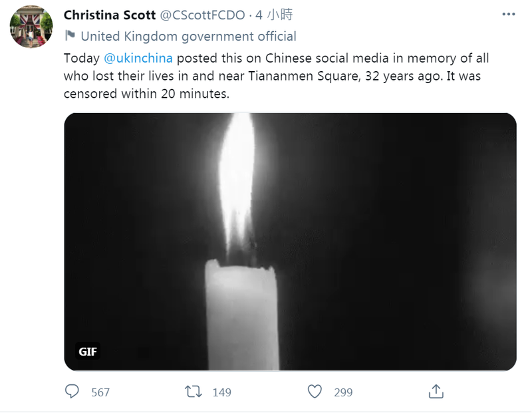Click the 149 retweets count
This screenshot has width=532, height=413.
click(221, 392)
